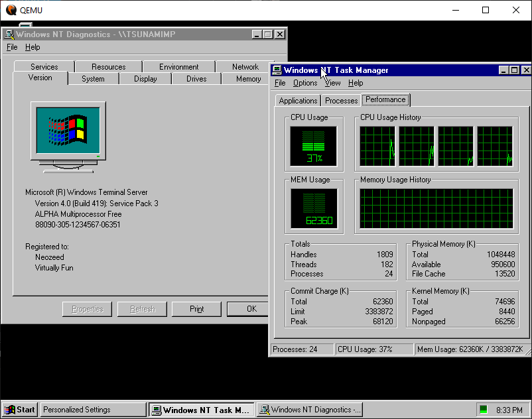Open the Environment tab in Diagnostics

coord(179,67)
